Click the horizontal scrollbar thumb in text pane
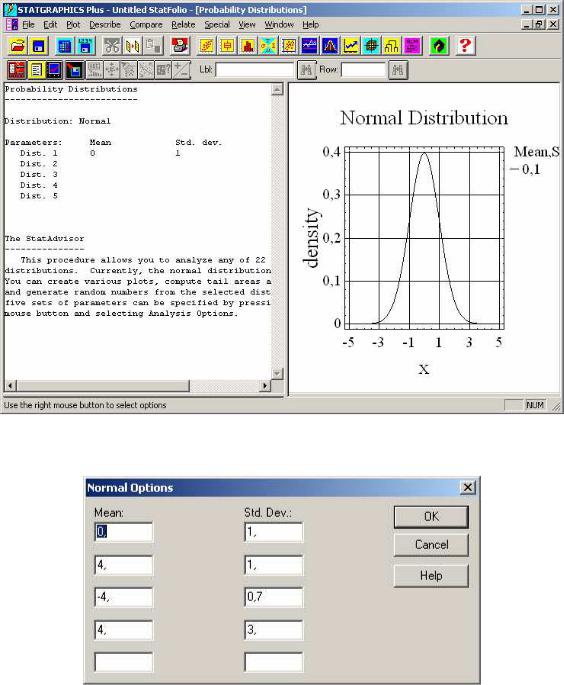This screenshot has height=685, width=564. (103, 386)
